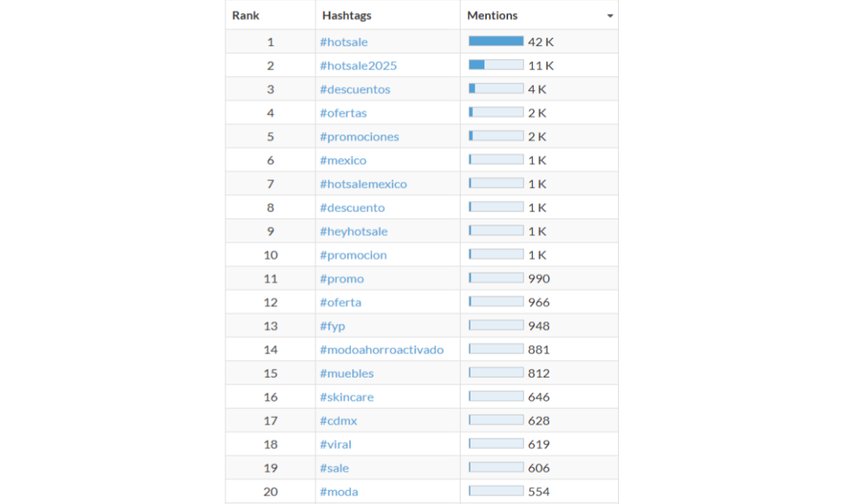This screenshot has width=845, height=504.
Task: Open the #muebles hashtag link
Action: pyautogui.click(x=347, y=374)
